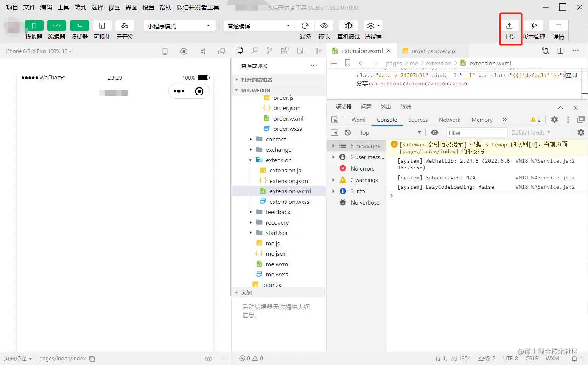Close the extension.wxml editor tab

coord(389,51)
